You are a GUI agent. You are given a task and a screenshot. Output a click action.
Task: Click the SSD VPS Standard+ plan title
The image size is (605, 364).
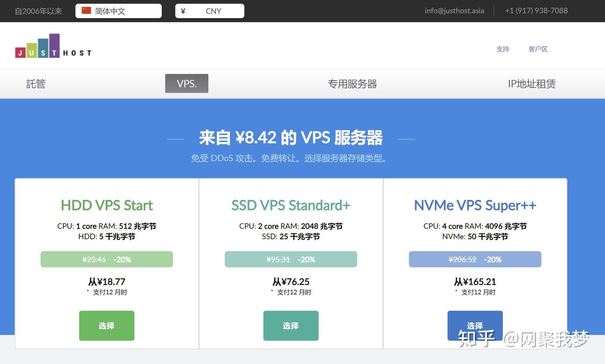coord(291,205)
